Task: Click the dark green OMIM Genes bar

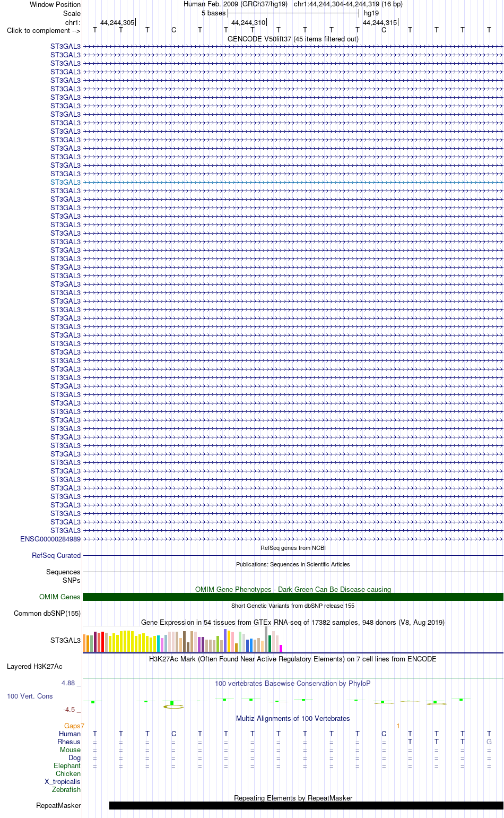Action: (x=293, y=597)
